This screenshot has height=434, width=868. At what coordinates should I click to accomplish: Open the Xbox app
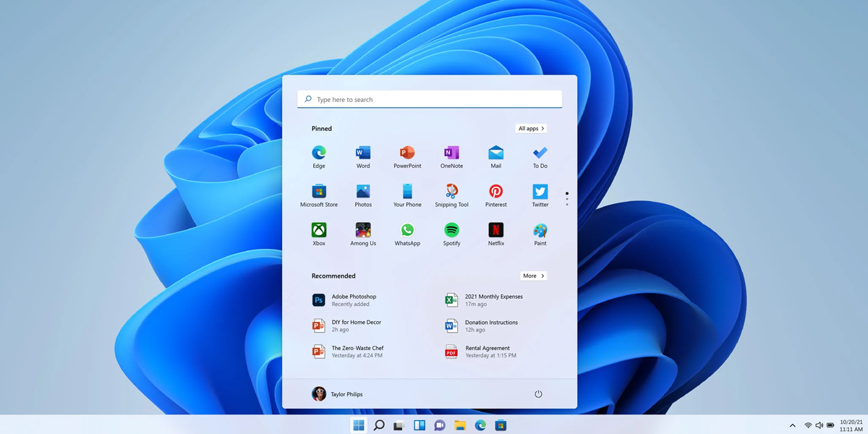(319, 234)
